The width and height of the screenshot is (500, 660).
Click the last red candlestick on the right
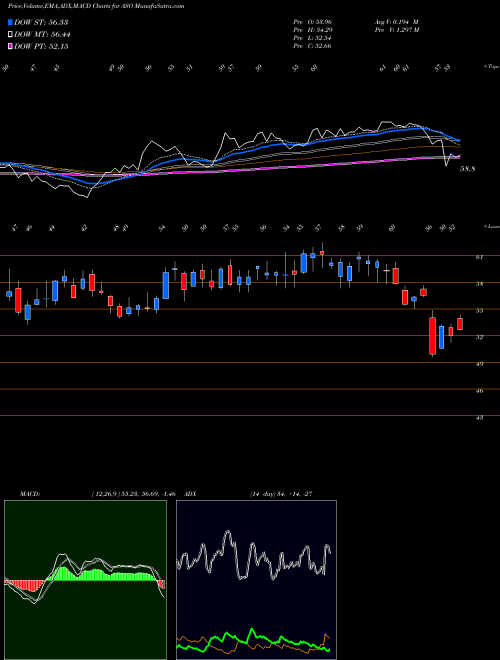tap(460, 324)
